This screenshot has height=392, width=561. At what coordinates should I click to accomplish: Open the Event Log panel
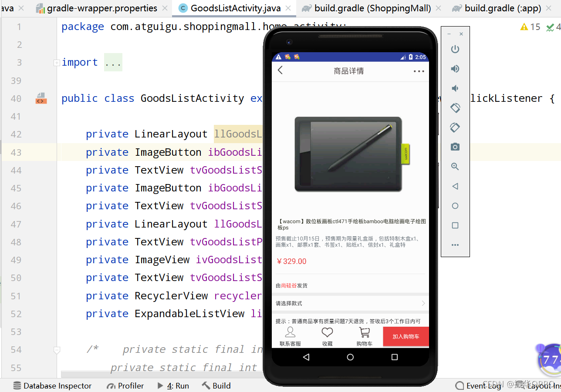pyautogui.click(x=478, y=386)
